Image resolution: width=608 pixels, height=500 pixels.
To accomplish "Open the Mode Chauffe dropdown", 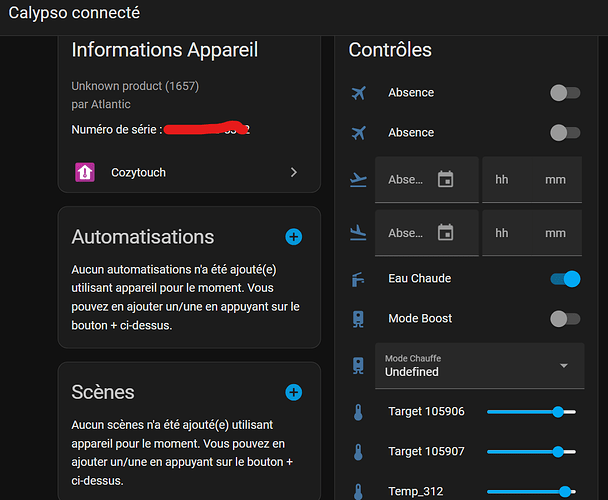I will pos(479,366).
